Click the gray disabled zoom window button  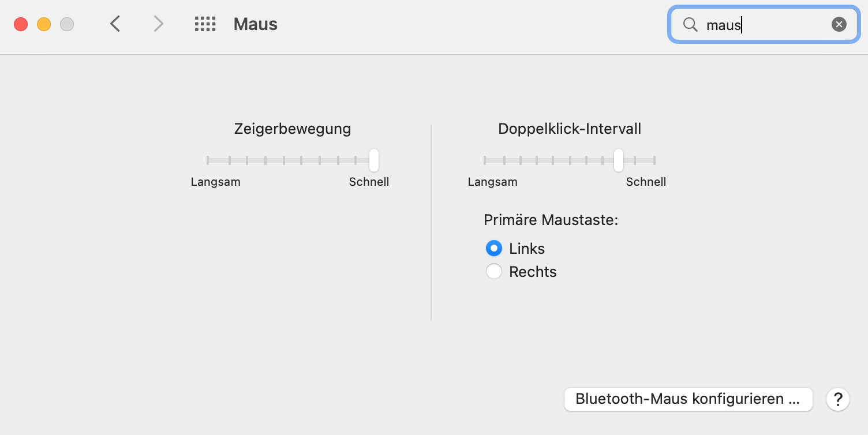click(67, 24)
